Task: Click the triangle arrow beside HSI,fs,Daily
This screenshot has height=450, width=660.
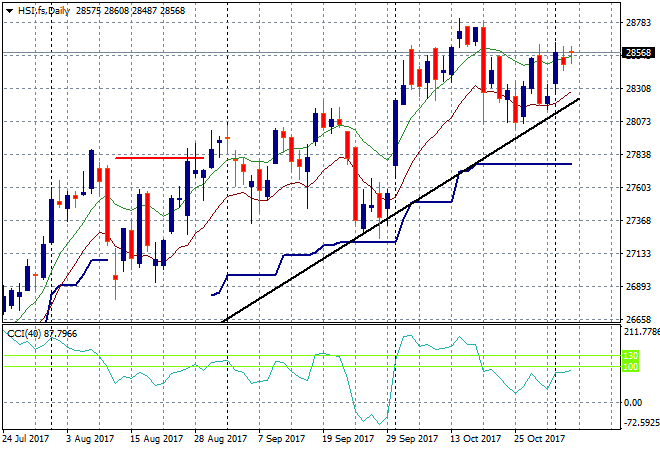Action: [x=9, y=11]
